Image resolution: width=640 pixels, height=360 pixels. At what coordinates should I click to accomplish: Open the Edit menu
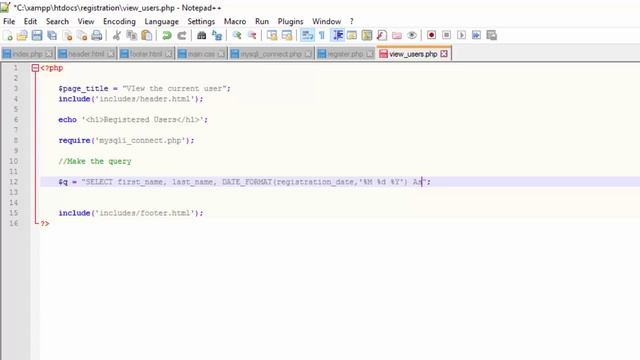click(x=30, y=21)
